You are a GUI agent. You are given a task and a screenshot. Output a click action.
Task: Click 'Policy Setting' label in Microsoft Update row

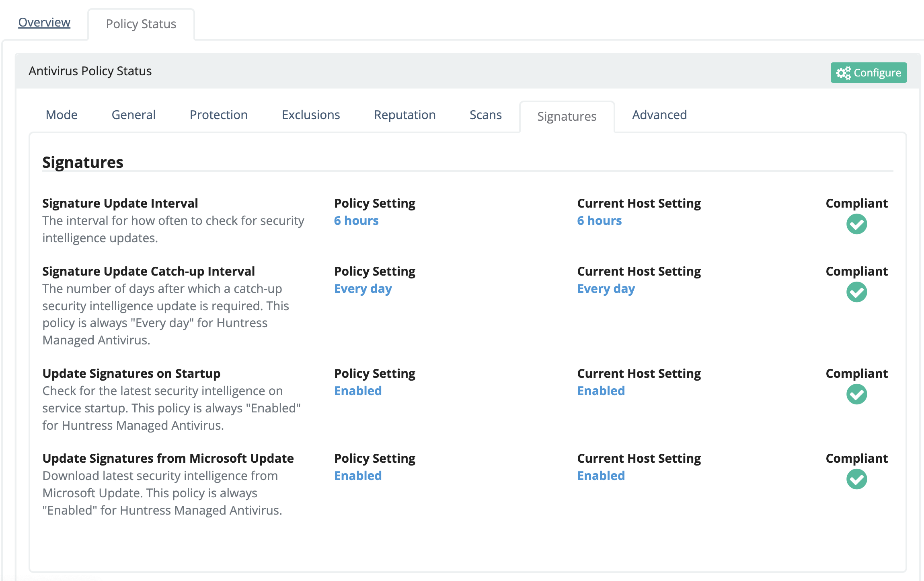pyautogui.click(x=375, y=459)
